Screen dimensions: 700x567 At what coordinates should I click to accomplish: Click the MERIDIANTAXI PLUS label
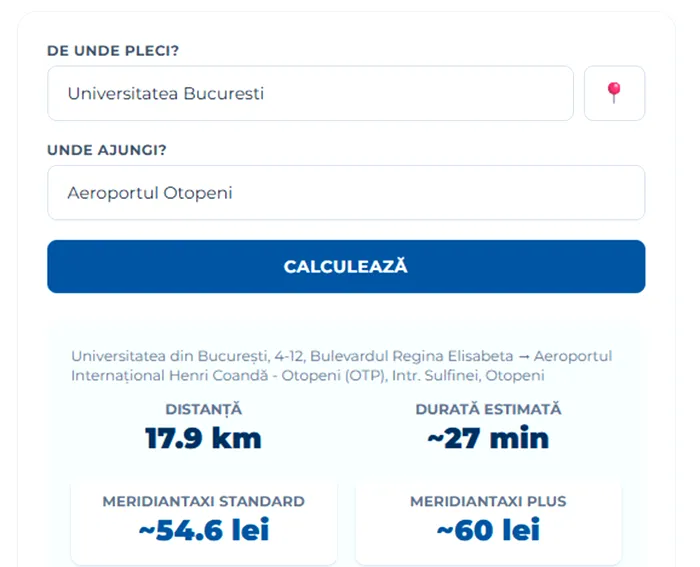click(x=488, y=501)
